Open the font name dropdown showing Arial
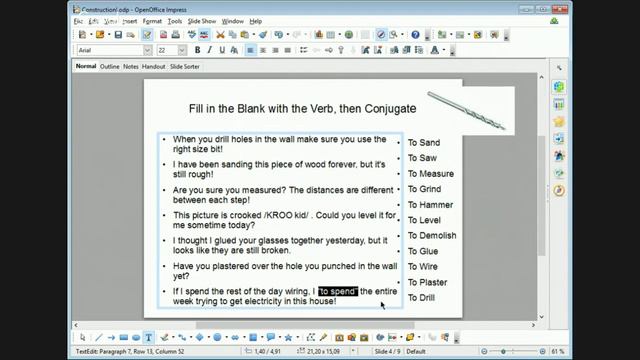The image size is (640, 360). 148,50
